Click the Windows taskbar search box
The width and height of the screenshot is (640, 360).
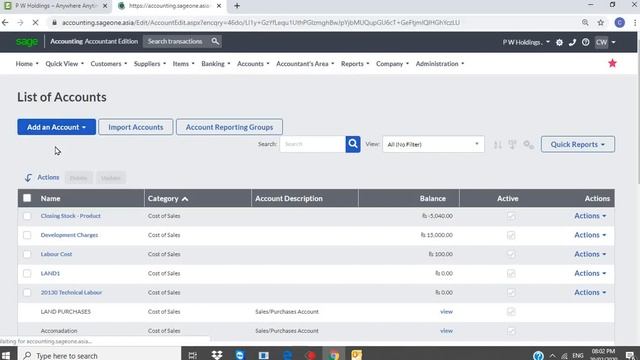tap(99, 355)
